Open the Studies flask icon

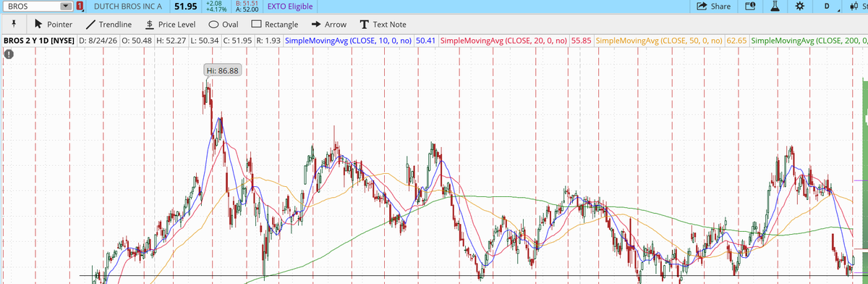(x=775, y=6)
